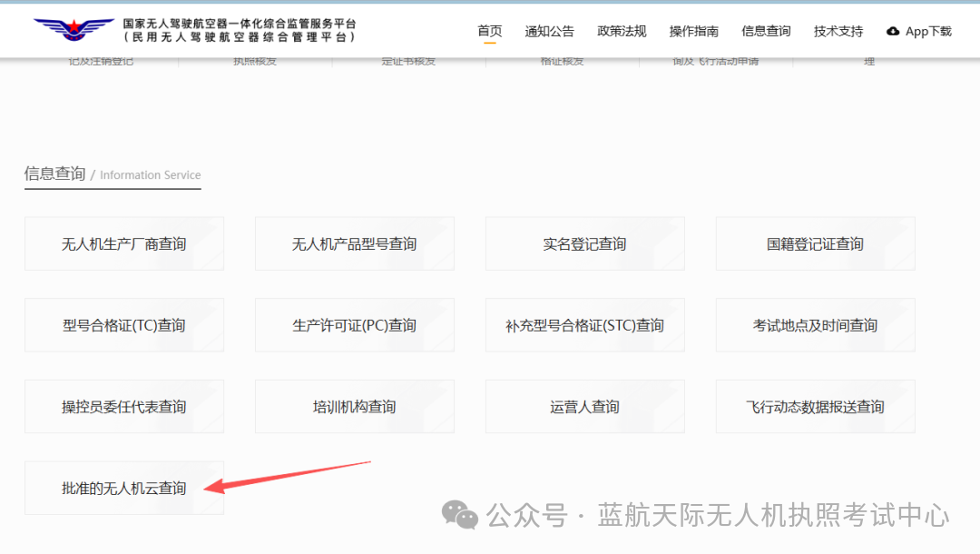Select 操控员委任代表查询 card
This screenshot has height=554, width=980.
tap(124, 407)
